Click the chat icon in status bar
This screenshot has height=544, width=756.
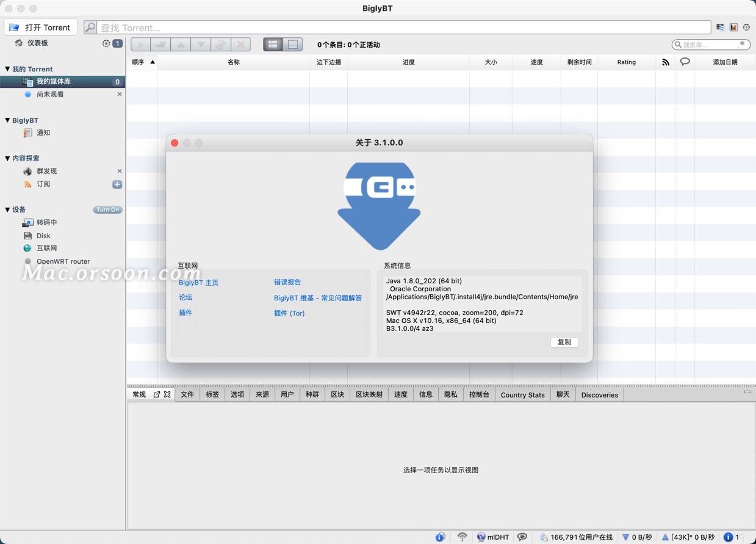tap(522, 537)
